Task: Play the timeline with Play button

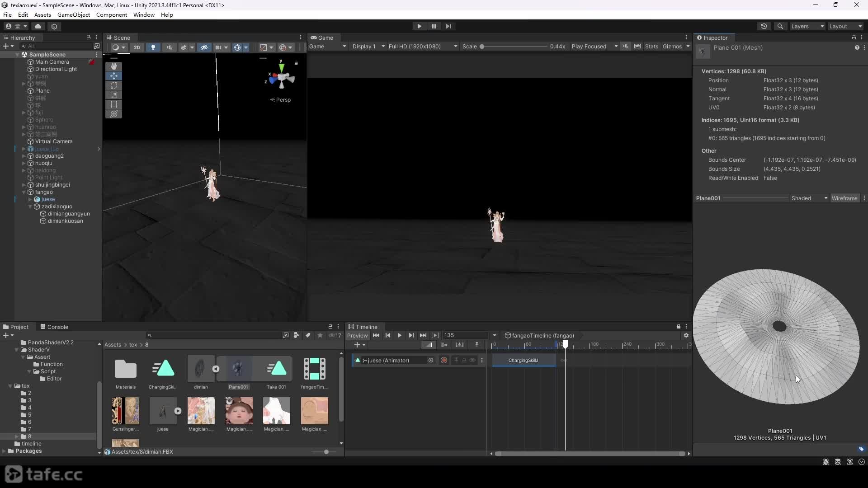Action: [399, 335]
